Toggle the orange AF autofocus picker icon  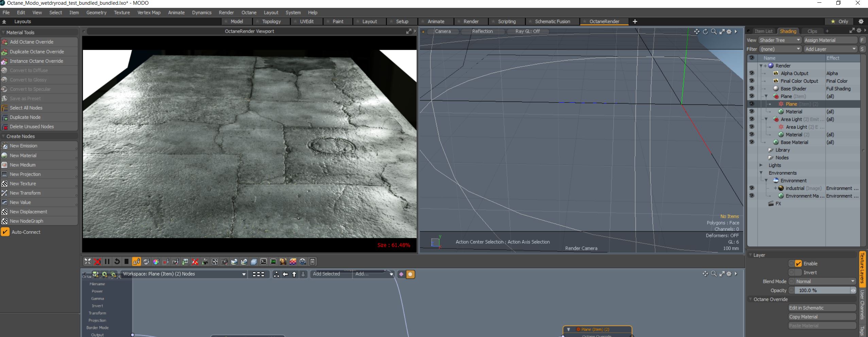(x=136, y=261)
